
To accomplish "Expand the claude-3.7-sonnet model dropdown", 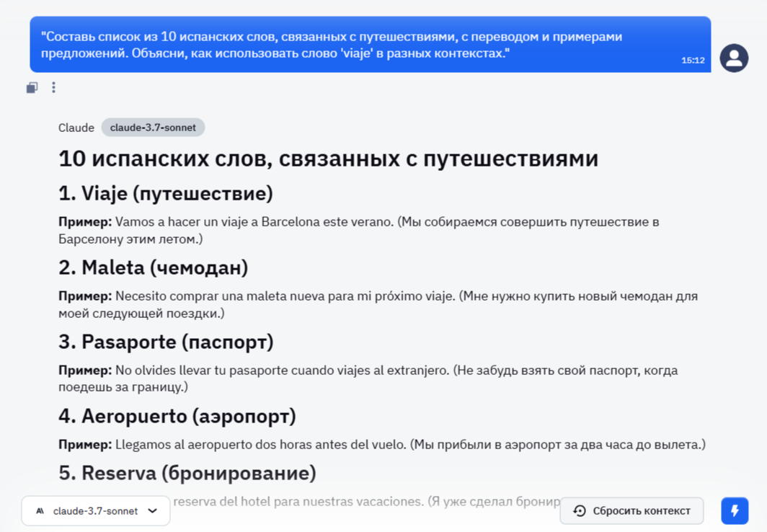I will pyautogui.click(x=95, y=511).
